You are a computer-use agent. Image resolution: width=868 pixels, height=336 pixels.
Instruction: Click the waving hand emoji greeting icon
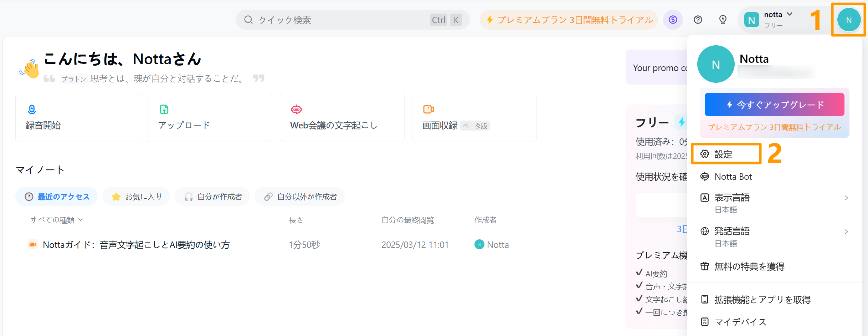coord(30,68)
